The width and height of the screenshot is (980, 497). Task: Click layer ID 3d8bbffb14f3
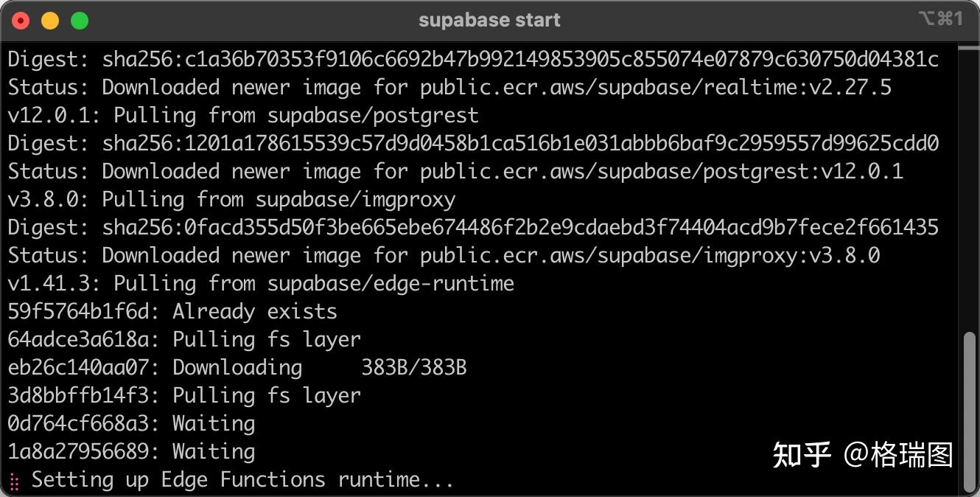click(x=79, y=395)
